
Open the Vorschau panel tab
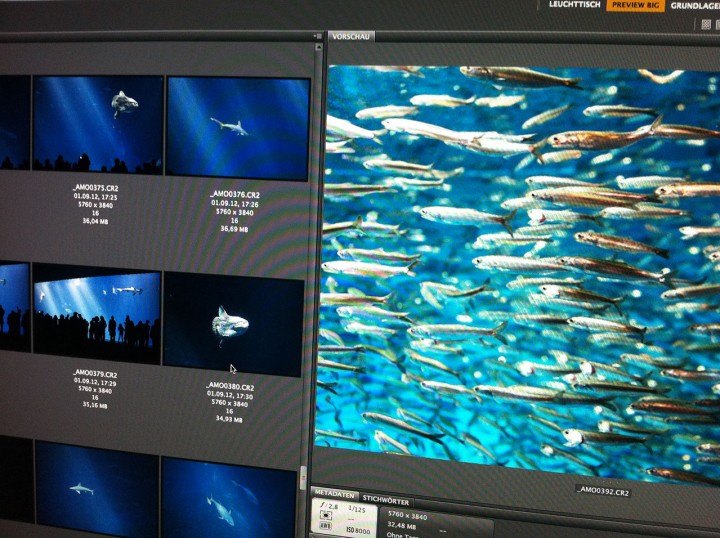tap(350, 36)
